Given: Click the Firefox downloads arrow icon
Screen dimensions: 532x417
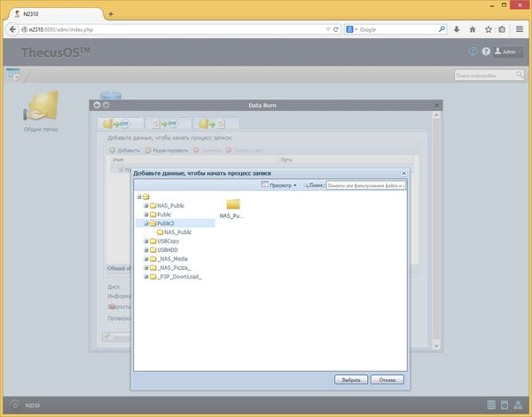Looking at the screenshot, I should pyautogui.click(x=457, y=29).
